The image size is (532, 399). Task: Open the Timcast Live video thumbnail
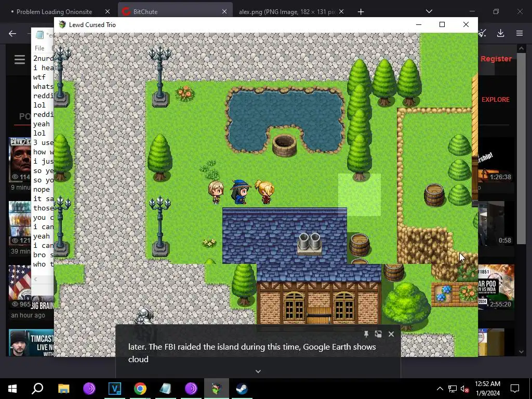click(x=31, y=343)
